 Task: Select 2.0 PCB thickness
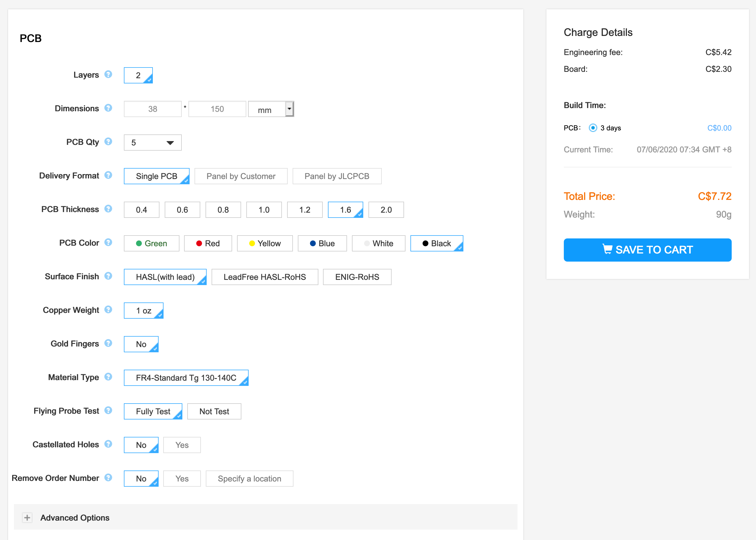coord(386,210)
